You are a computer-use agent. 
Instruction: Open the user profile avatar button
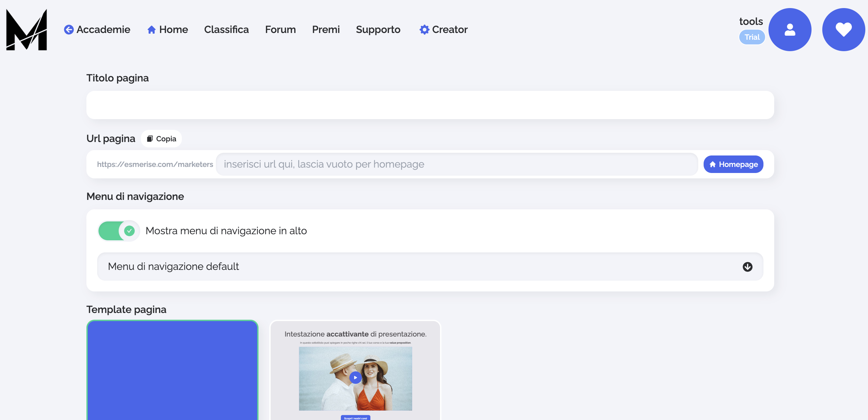click(x=789, y=30)
